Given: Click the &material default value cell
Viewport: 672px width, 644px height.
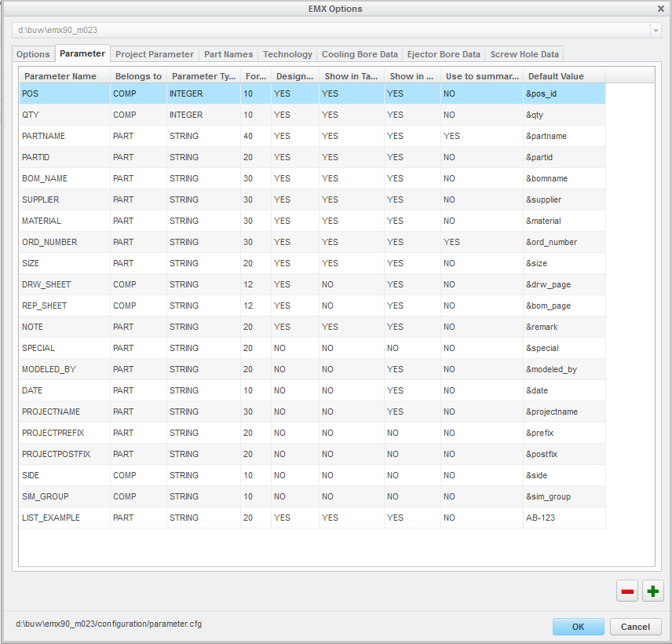Looking at the screenshot, I should coord(564,221).
